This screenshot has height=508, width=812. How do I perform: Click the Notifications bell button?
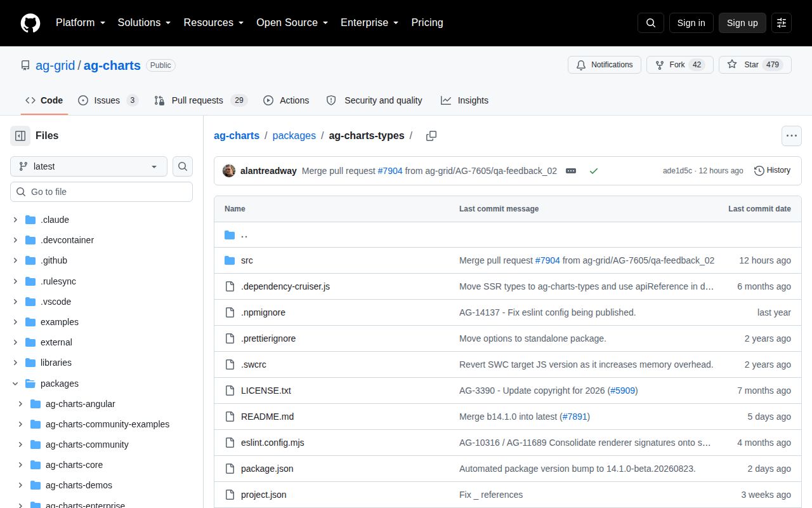pos(604,65)
